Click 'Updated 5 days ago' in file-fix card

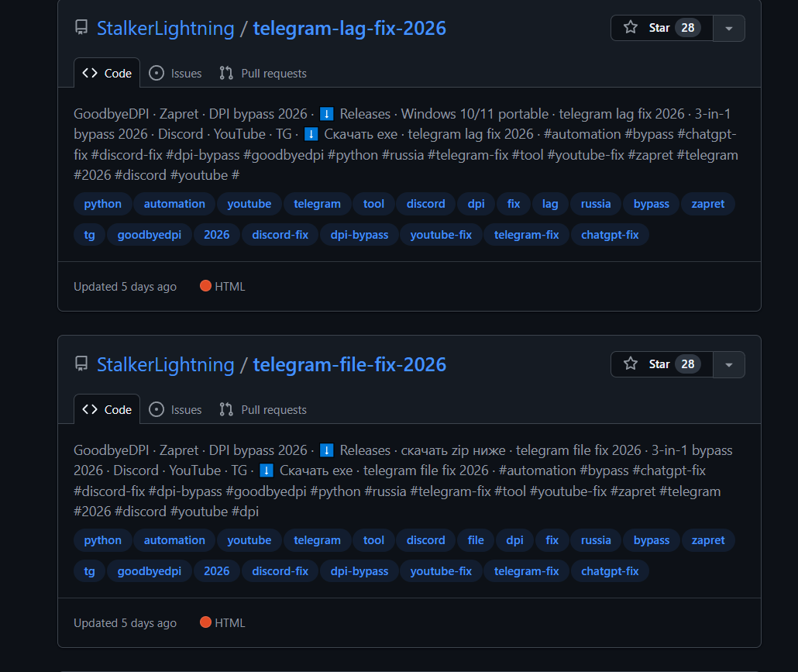[x=126, y=624]
